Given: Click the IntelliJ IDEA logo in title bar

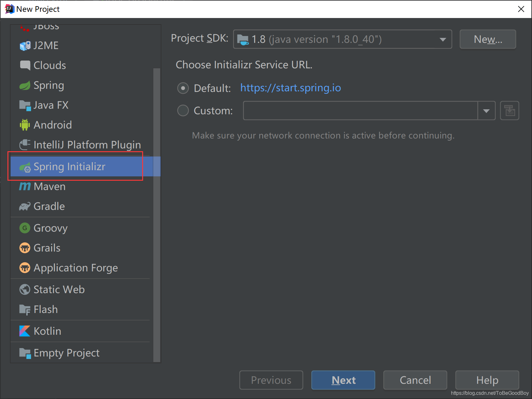Looking at the screenshot, I should click(x=10, y=9).
